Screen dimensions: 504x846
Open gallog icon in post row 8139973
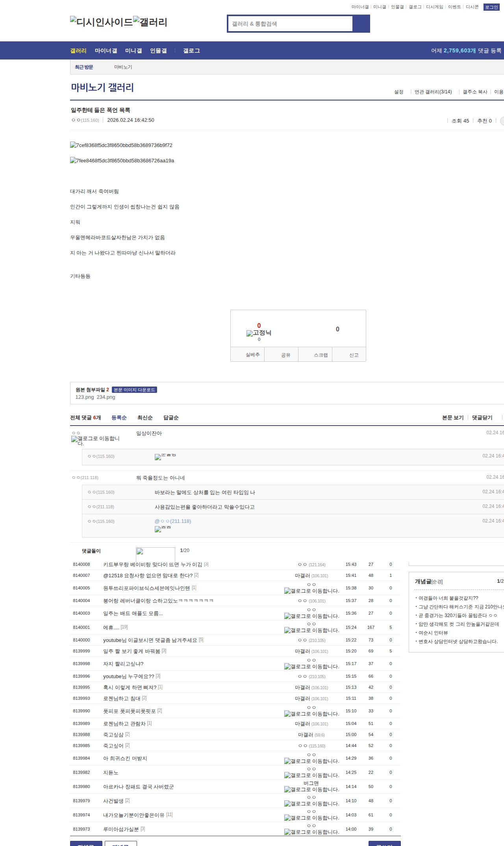(311, 832)
